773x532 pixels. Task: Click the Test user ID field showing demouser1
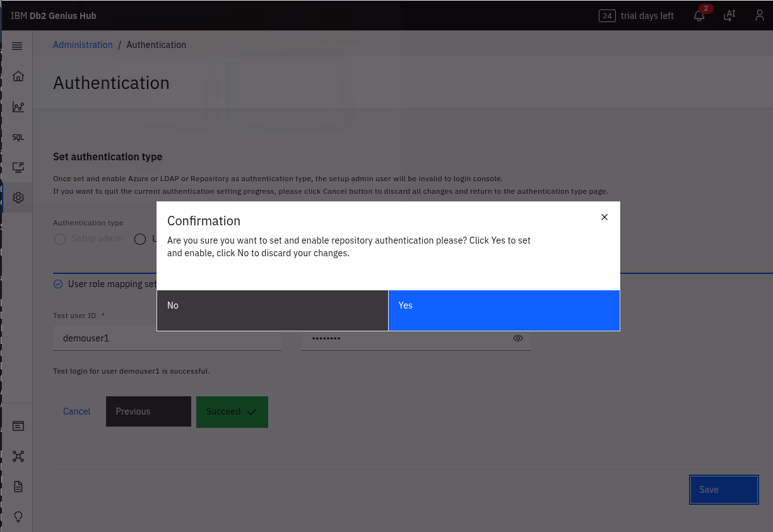click(167, 338)
